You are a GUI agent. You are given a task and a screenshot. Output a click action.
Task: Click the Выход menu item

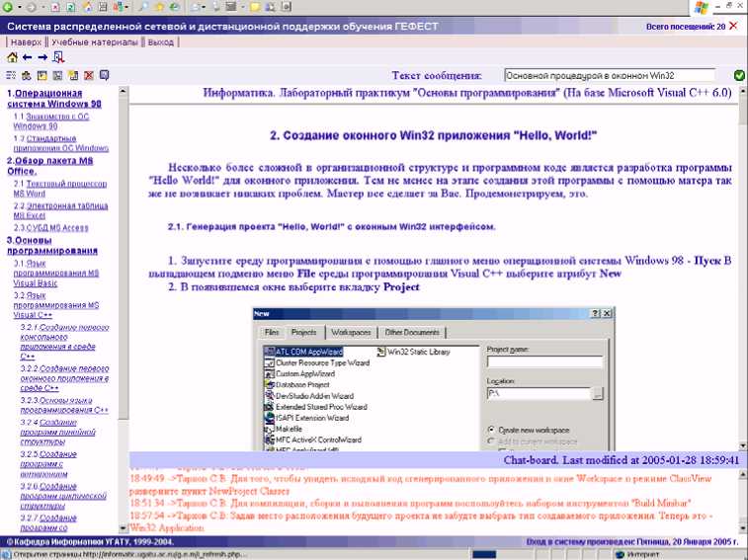[x=161, y=42]
